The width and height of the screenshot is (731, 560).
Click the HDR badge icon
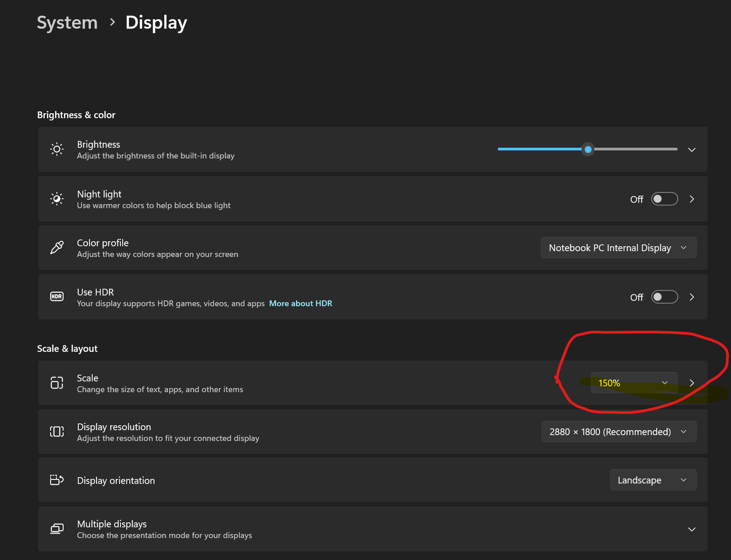pyautogui.click(x=57, y=297)
